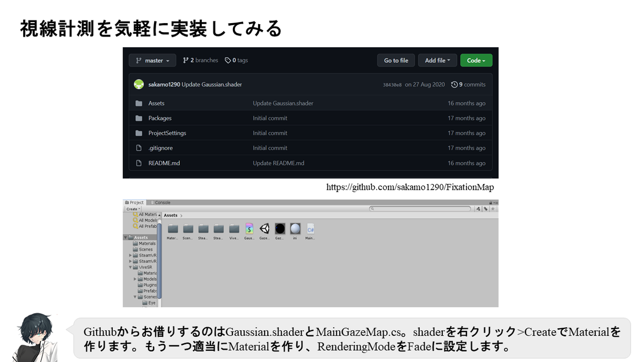Open the sakamo1290 username link
The height and width of the screenshot is (362, 644).
point(164,85)
